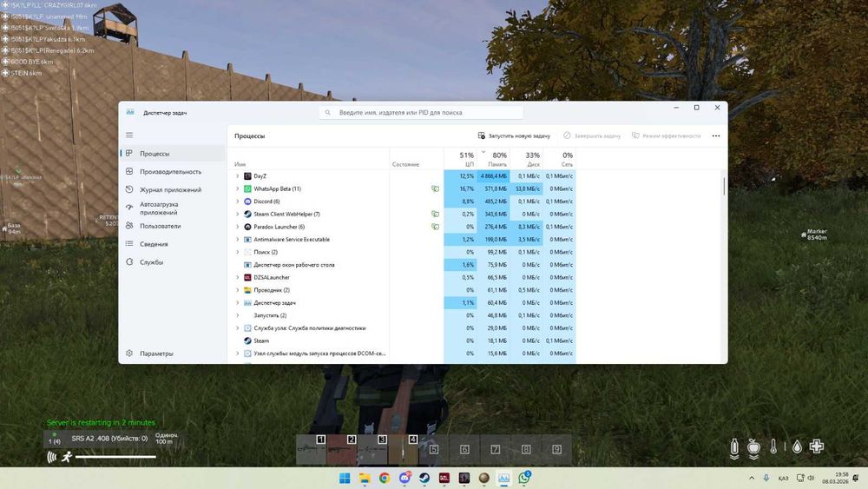
Task: Switch to the Производительность tab
Action: click(x=173, y=172)
